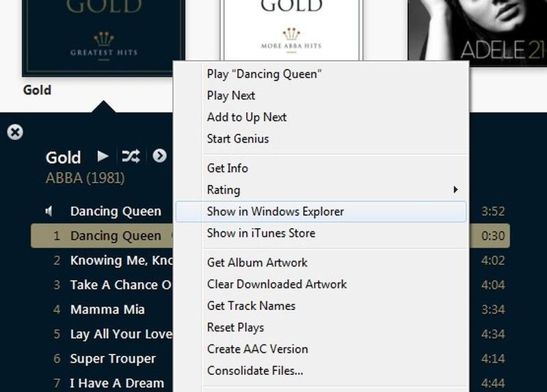The width and height of the screenshot is (547, 392).
Task: Choose Get Album Artwork
Action: point(321,262)
